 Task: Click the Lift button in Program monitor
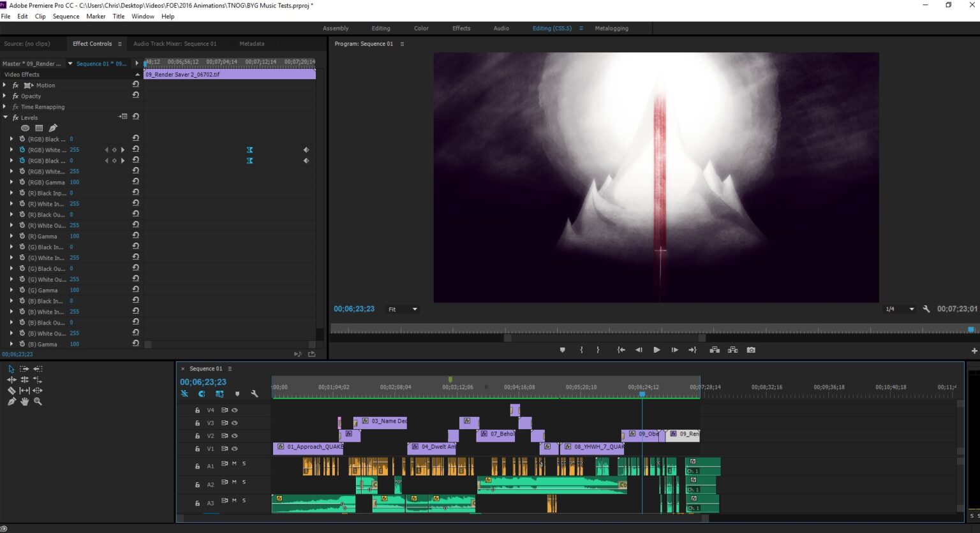(715, 350)
